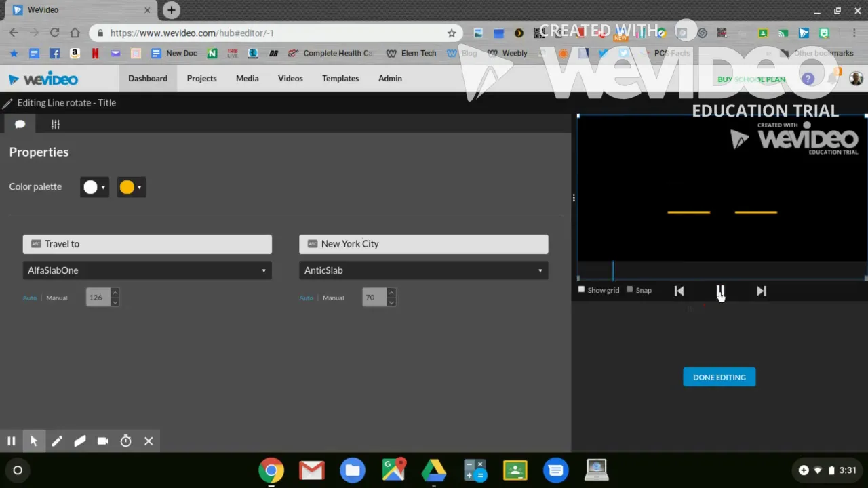Click the 'New York City' text field
Viewport: 868px width, 488px height.
pos(424,244)
